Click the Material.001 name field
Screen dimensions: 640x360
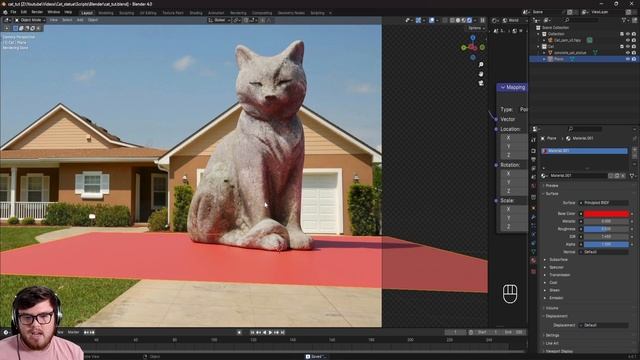[578, 176]
